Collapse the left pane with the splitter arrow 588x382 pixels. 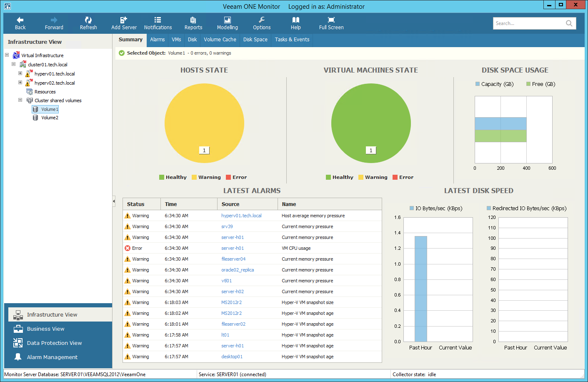(114, 201)
